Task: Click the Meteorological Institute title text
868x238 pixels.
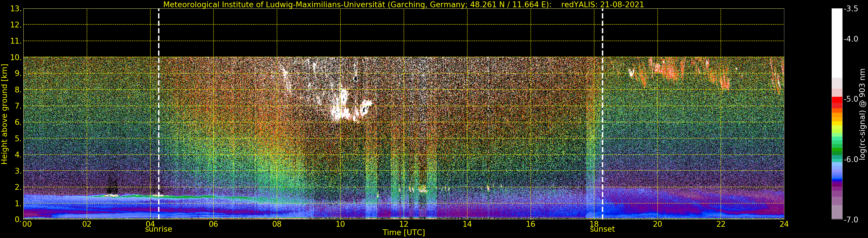Action: pos(357,5)
